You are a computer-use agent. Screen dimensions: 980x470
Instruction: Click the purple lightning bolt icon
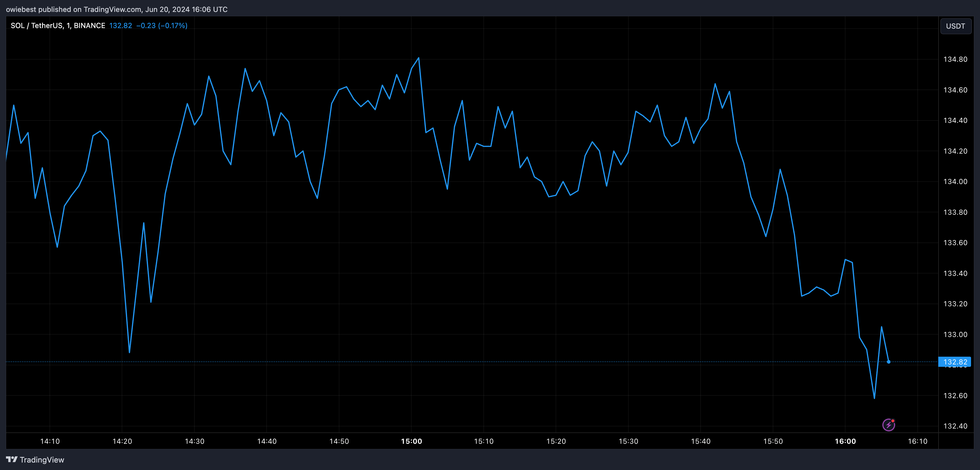888,425
